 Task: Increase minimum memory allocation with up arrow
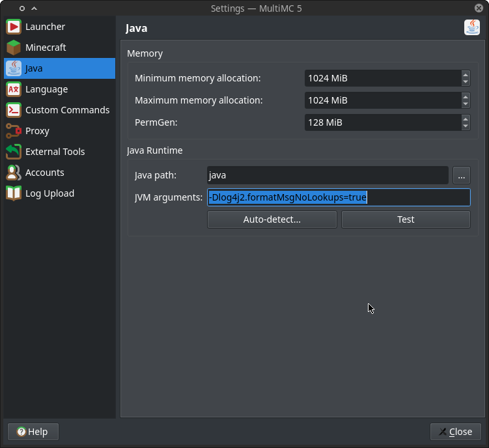point(466,75)
